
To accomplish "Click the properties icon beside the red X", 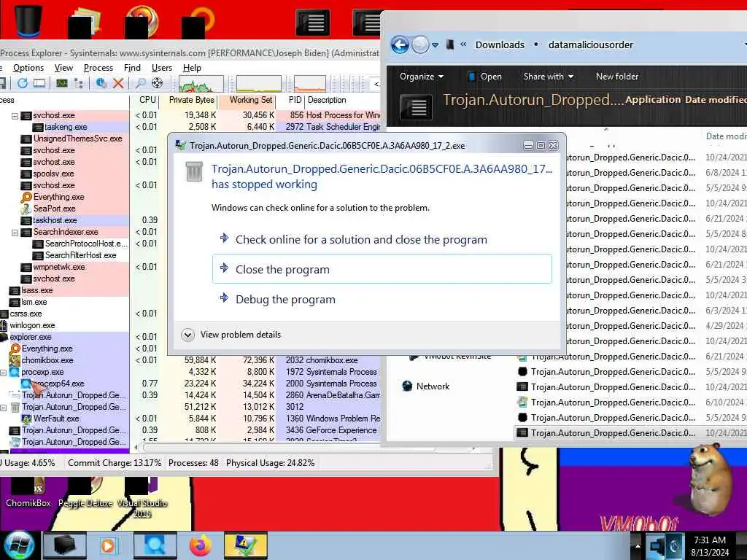I will (101, 83).
